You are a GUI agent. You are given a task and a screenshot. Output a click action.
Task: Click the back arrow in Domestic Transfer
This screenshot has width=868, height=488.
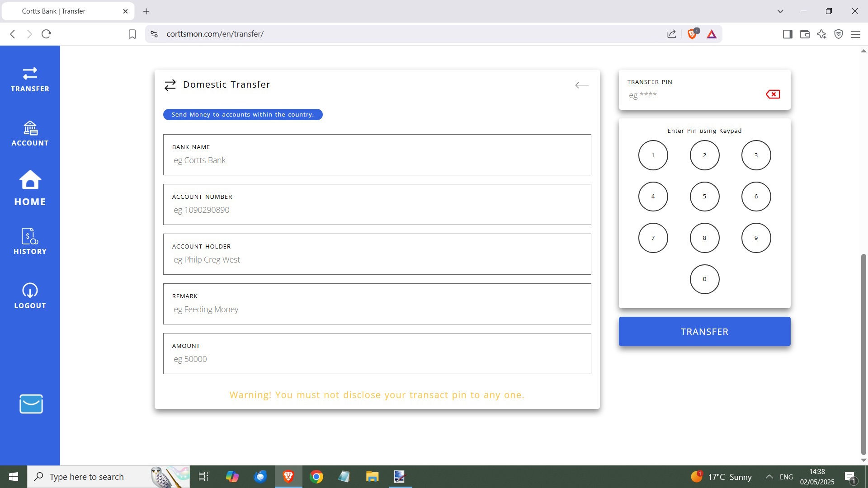582,85
